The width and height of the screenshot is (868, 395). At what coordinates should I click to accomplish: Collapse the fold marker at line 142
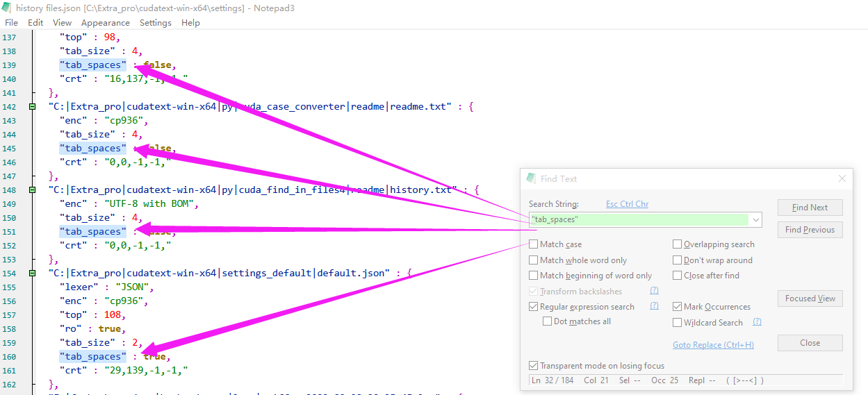click(32, 107)
